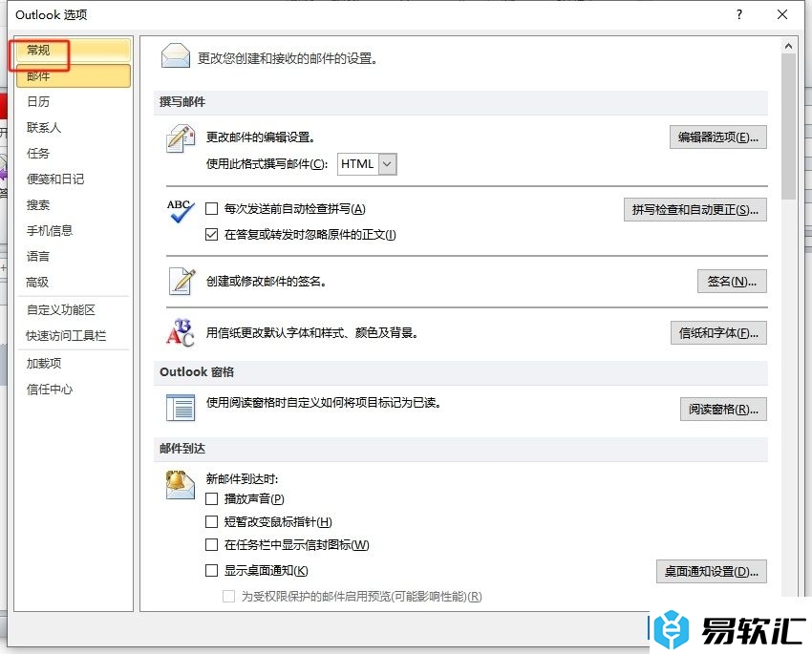Viewport: 812px width, 654px height.
Task: Select 常规 category in sidebar
Action: click(73, 51)
